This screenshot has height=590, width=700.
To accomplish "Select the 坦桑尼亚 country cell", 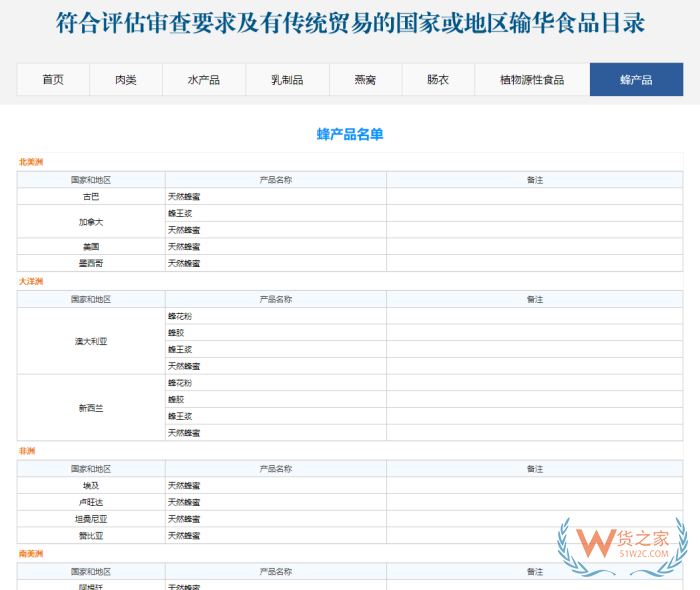I will [x=91, y=519].
